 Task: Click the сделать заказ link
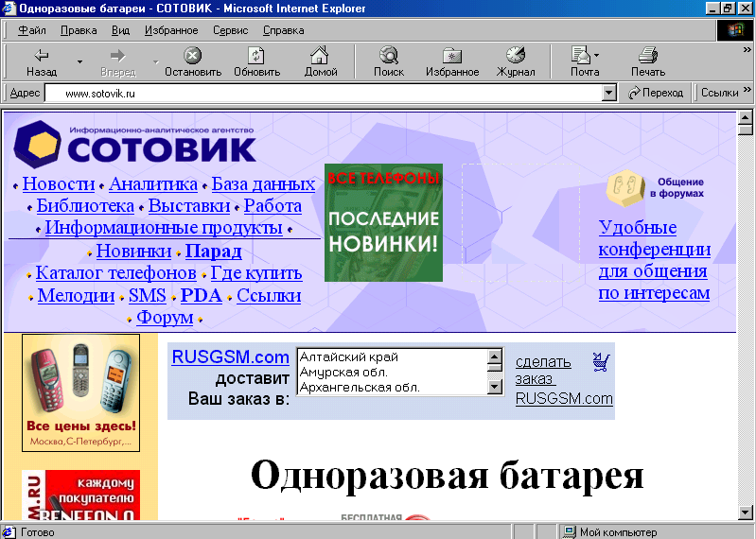coord(543,370)
